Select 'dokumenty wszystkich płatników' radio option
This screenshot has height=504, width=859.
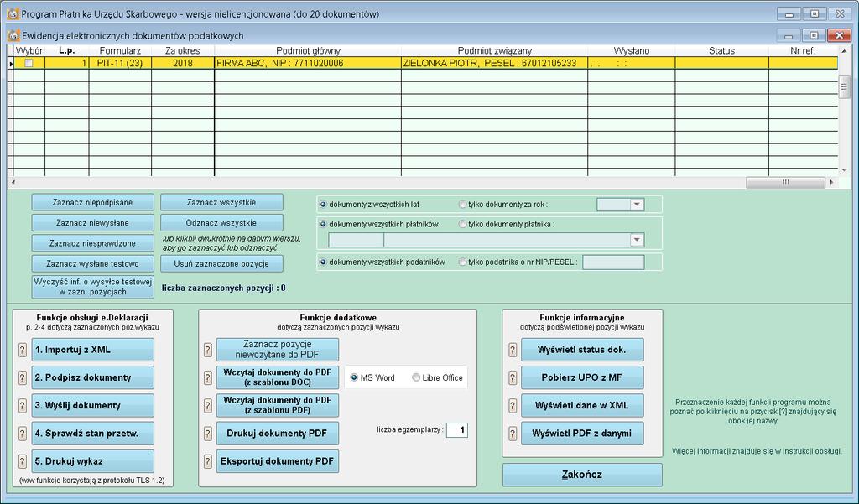coord(323,224)
